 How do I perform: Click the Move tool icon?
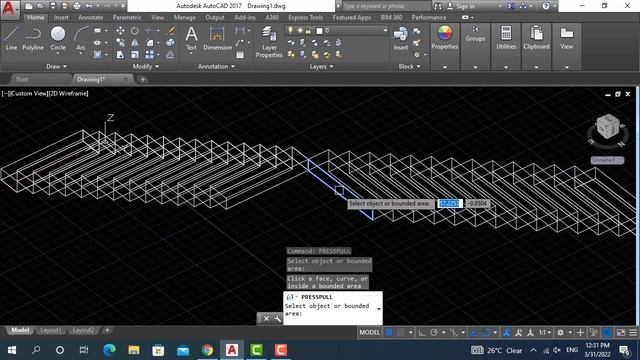click(x=120, y=31)
